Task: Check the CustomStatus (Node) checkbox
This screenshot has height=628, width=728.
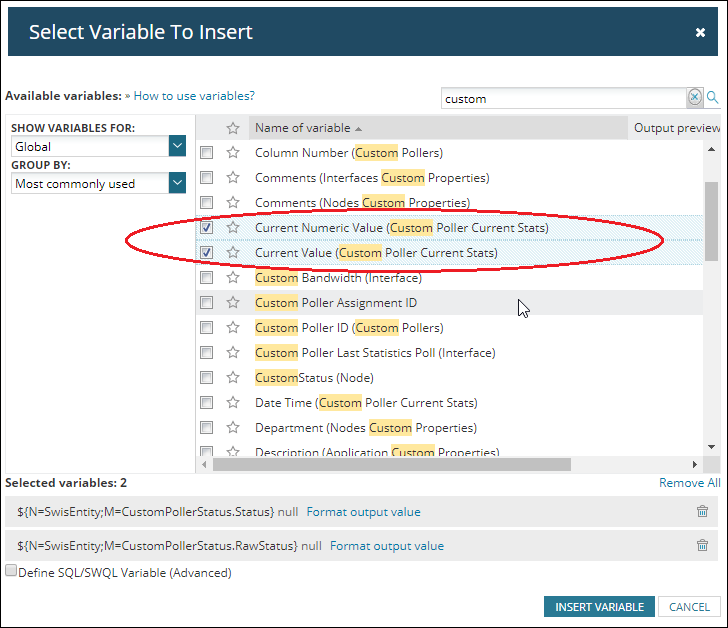Action: click(207, 378)
